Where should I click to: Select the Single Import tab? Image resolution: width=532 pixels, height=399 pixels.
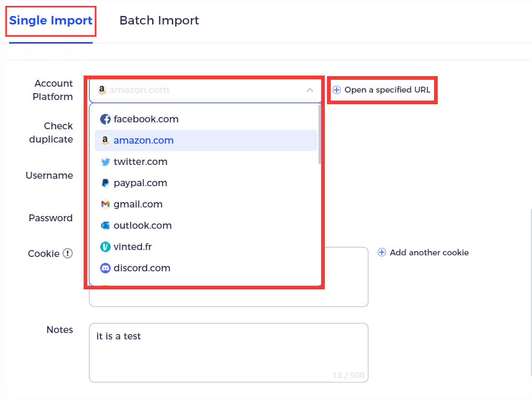point(50,20)
